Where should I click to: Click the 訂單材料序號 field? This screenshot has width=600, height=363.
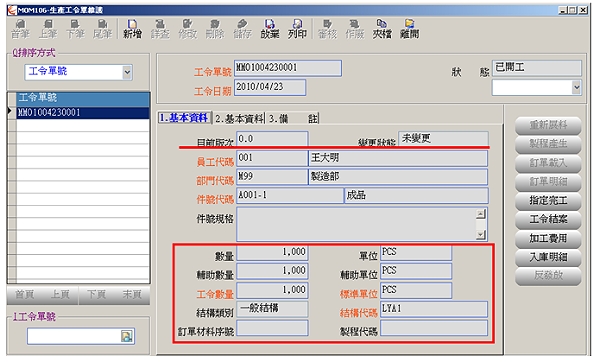coord(272,328)
